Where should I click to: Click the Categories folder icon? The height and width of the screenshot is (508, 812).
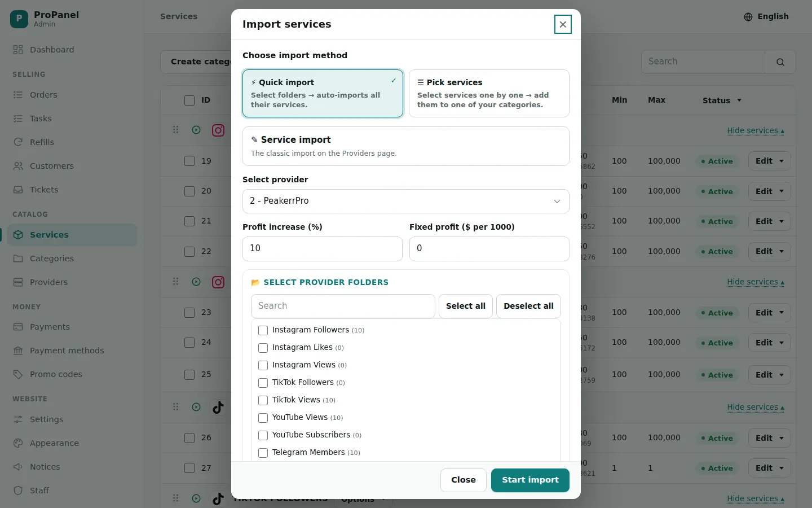[x=18, y=259]
